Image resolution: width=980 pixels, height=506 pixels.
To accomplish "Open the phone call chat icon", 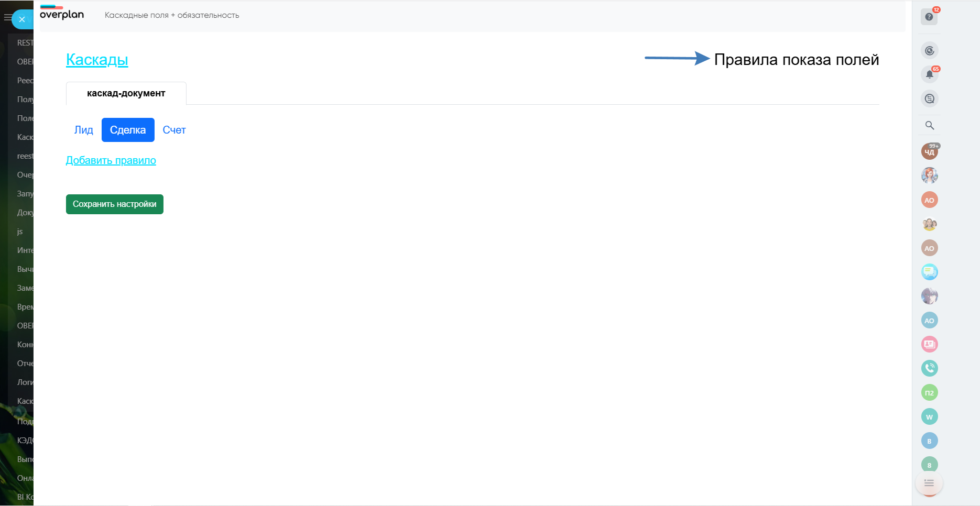I will point(929,368).
